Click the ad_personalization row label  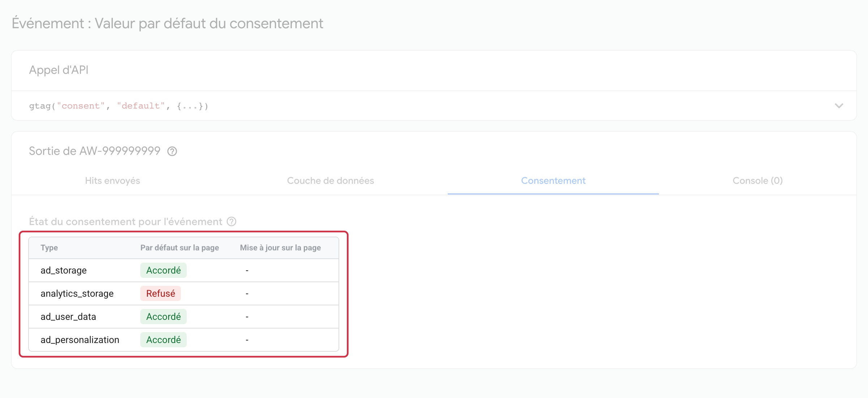click(80, 340)
